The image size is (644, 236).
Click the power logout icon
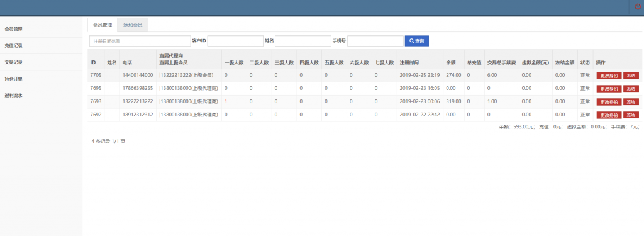click(x=638, y=7)
